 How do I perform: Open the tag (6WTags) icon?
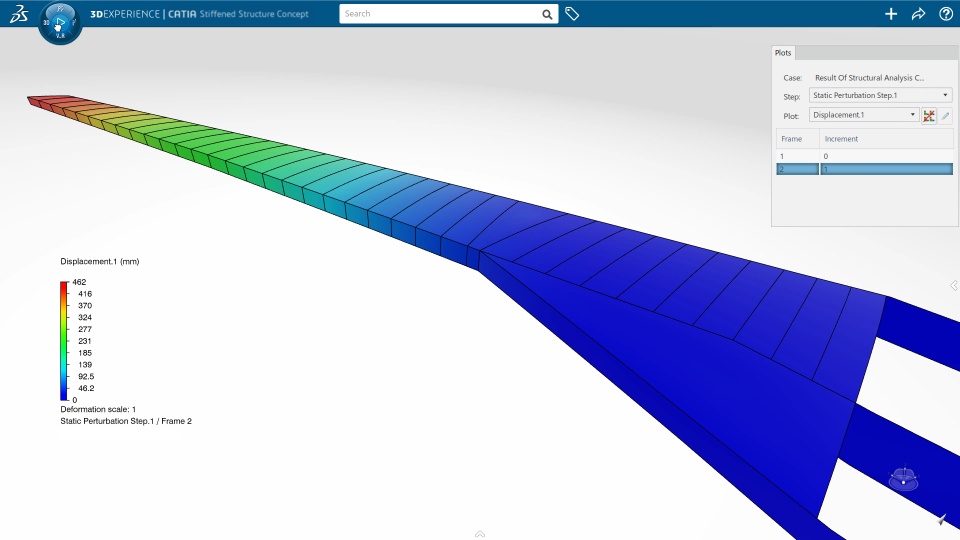click(572, 13)
